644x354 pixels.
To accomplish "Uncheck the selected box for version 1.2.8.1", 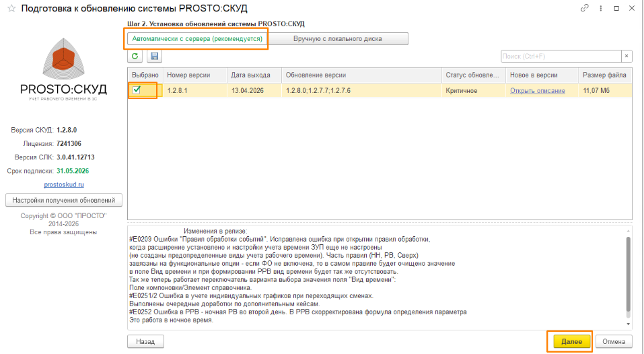I will pos(137,90).
